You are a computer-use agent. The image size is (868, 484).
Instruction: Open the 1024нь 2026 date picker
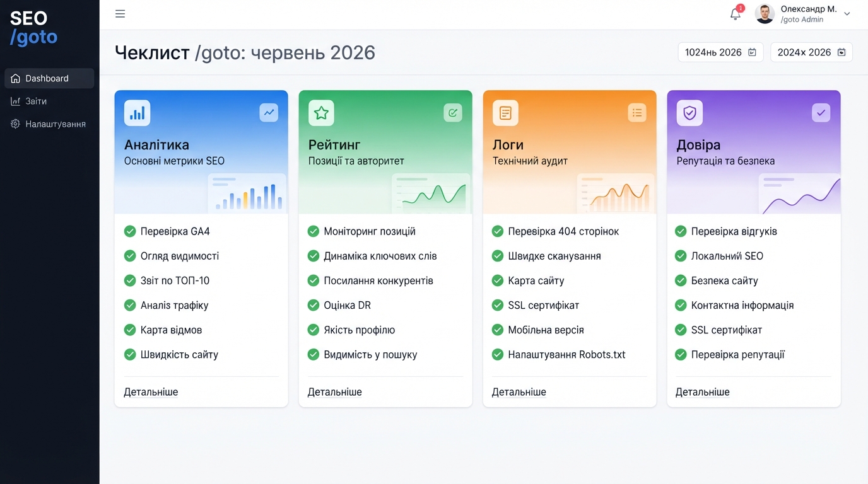tap(720, 52)
